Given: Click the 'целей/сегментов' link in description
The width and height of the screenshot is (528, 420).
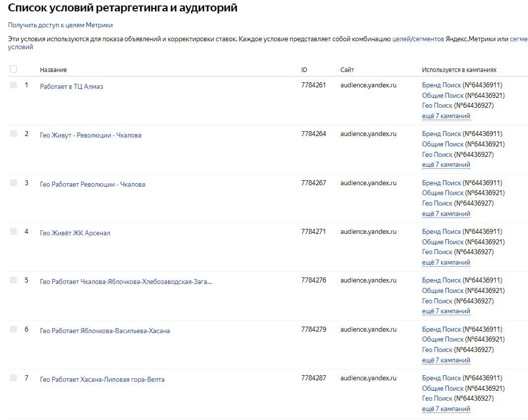Looking at the screenshot, I should coord(418,39).
